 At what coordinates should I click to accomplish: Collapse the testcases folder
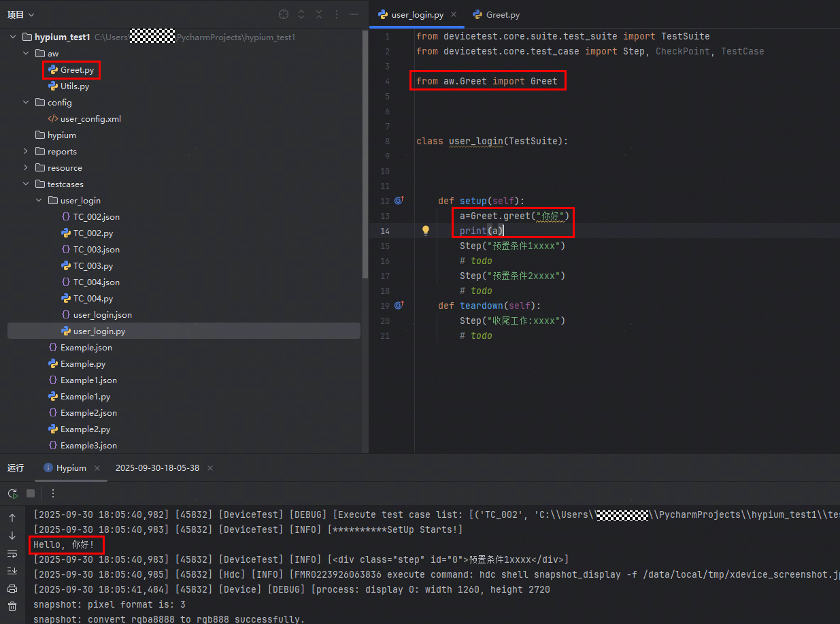click(26, 184)
